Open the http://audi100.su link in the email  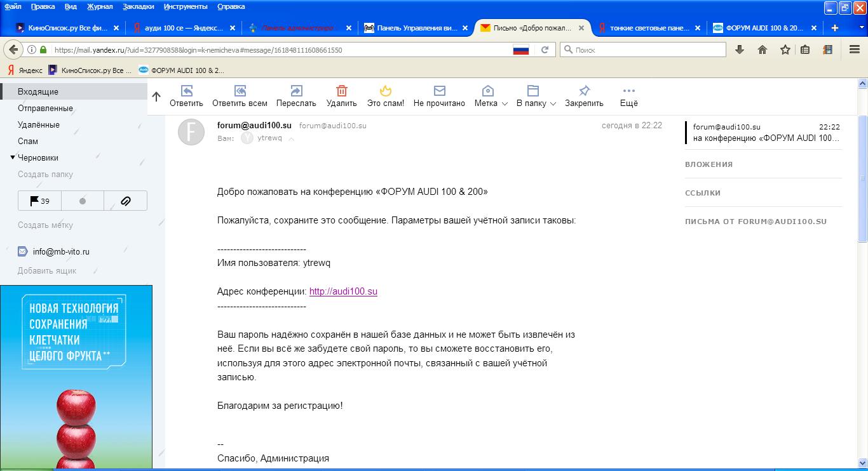click(x=343, y=291)
